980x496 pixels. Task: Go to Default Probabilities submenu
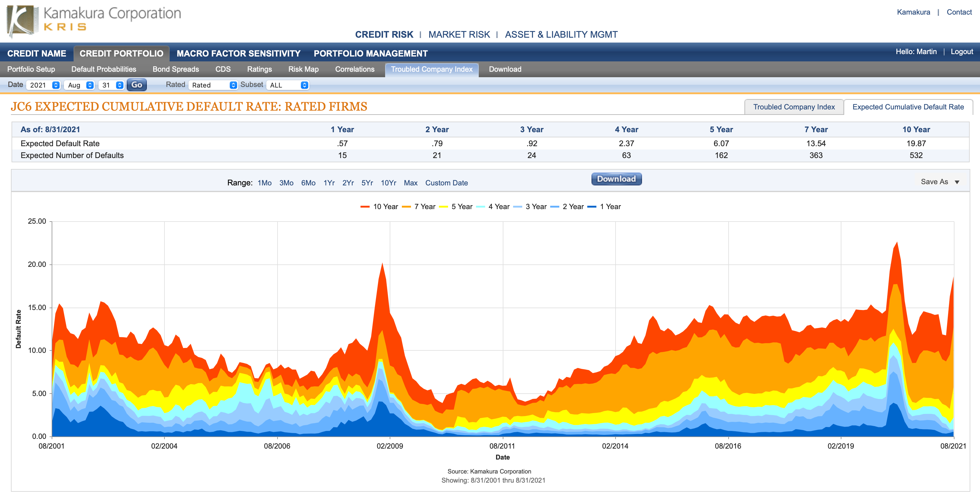point(103,69)
